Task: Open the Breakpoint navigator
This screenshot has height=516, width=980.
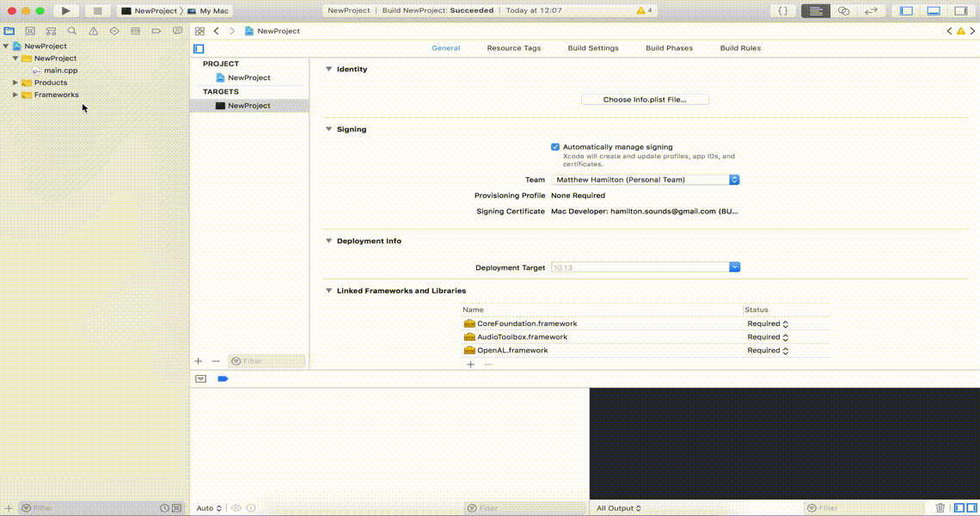Action: coord(156,31)
